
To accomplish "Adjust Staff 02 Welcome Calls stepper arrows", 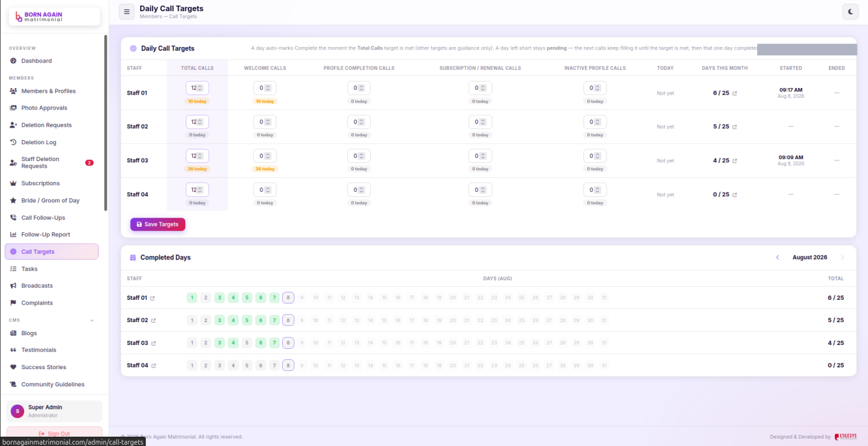I will point(267,122).
